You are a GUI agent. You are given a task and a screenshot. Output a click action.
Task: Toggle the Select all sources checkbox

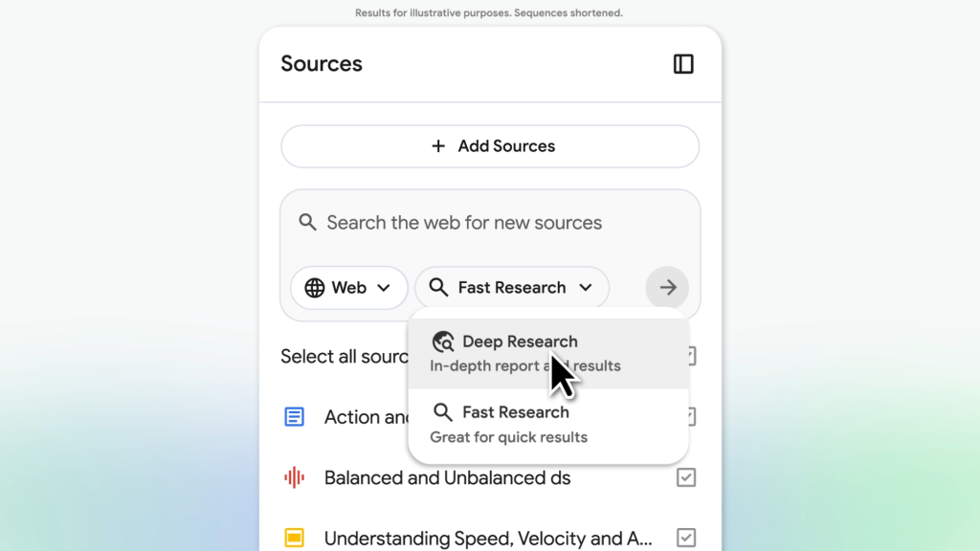(x=689, y=356)
